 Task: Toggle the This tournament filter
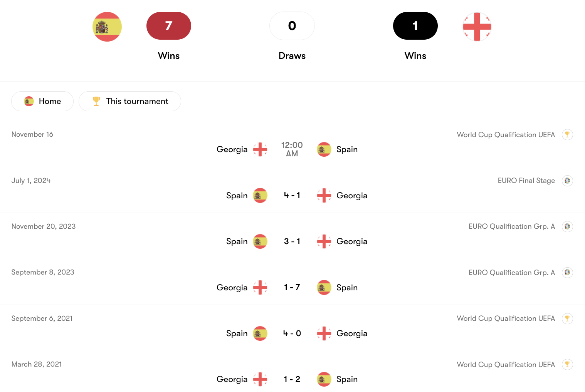(x=130, y=101)
